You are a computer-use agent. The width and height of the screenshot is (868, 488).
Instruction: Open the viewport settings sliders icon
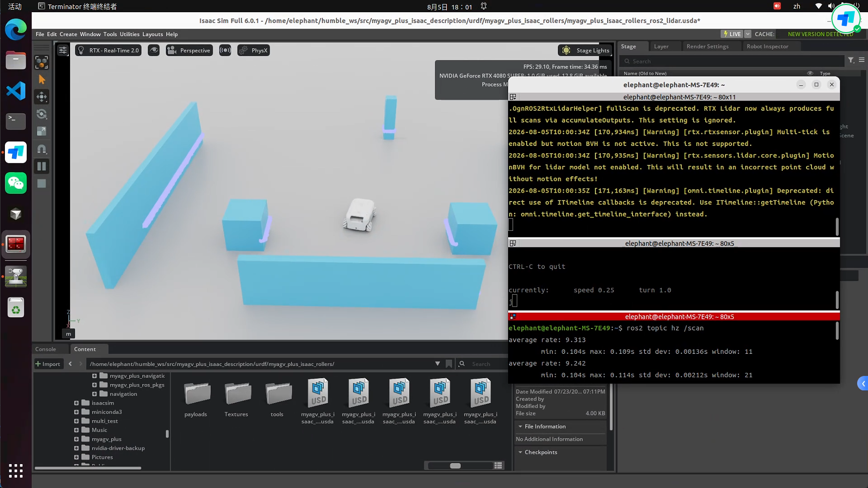coord(63,50)
